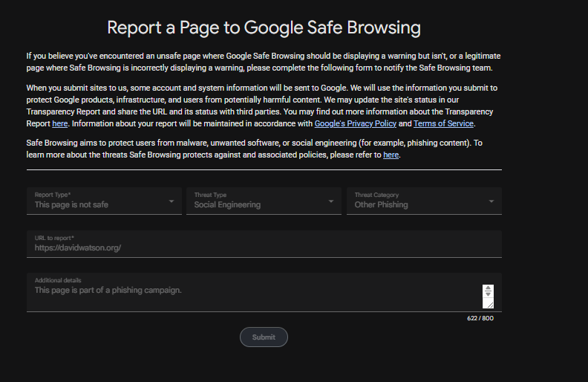This screenshot has width=588, height=382.
Task: Click the textarea scroll down arrow
Action: pyautogui.click(x=488, y=294)
